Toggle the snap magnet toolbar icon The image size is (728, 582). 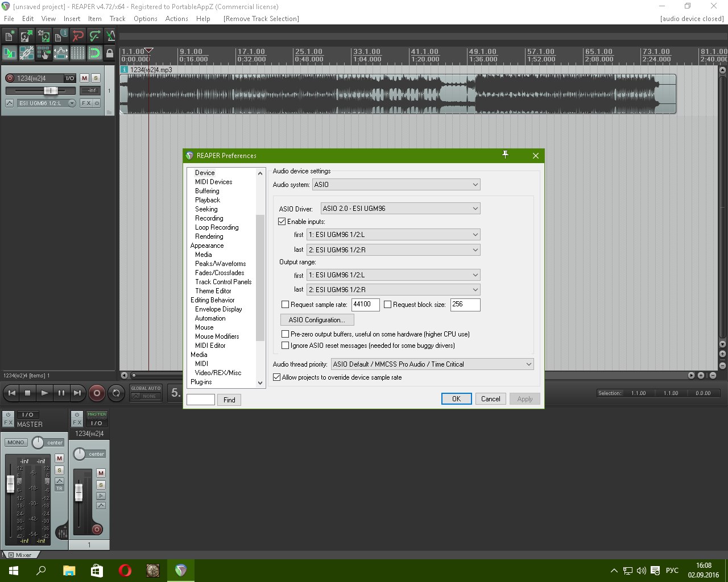point(94,53)
